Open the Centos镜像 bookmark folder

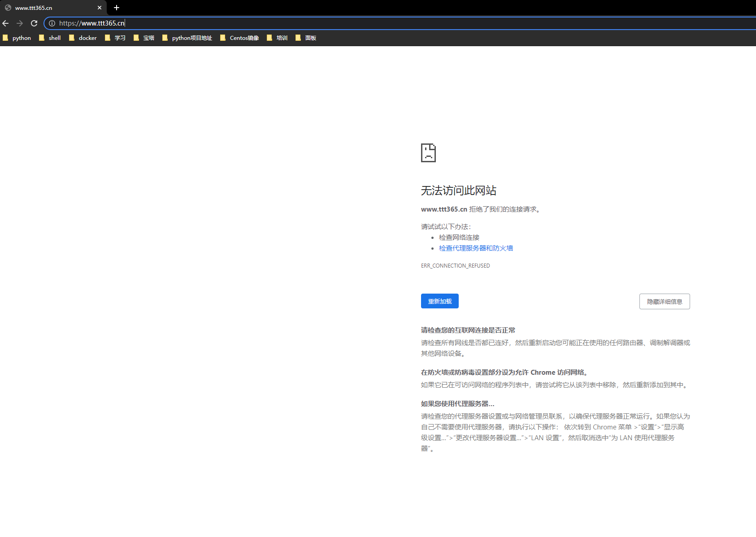coord(240,38)
